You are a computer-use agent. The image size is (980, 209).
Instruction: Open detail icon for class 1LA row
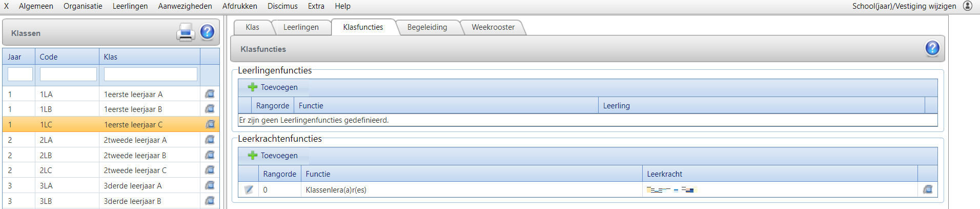210,94
